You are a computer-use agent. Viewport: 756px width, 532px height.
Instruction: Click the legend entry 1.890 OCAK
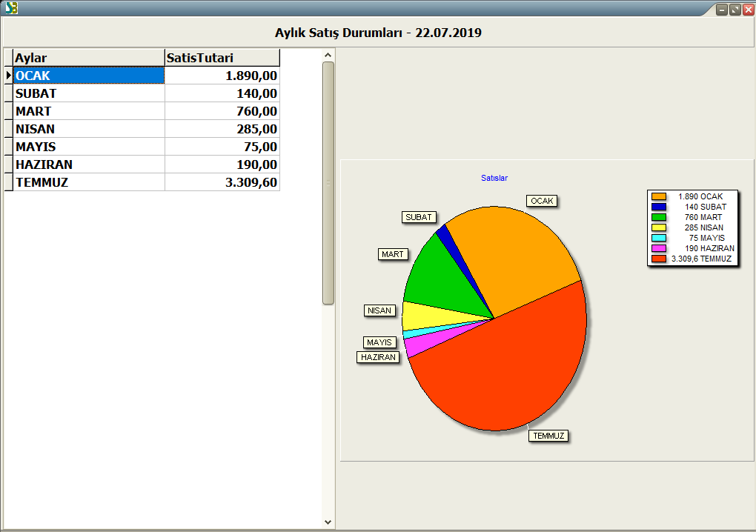click(x=700, y=196)
